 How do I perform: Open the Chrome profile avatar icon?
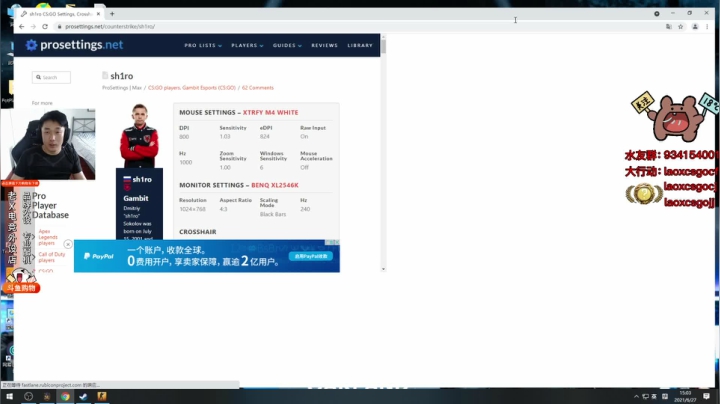695,27
